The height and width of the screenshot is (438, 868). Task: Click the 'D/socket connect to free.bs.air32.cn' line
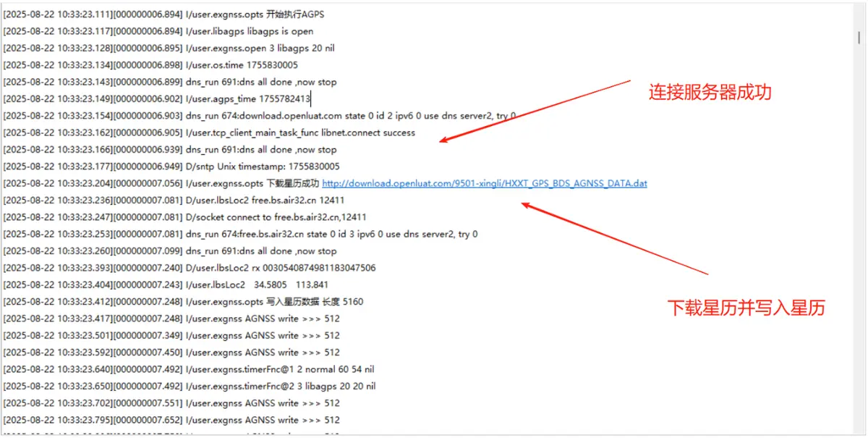184,217
